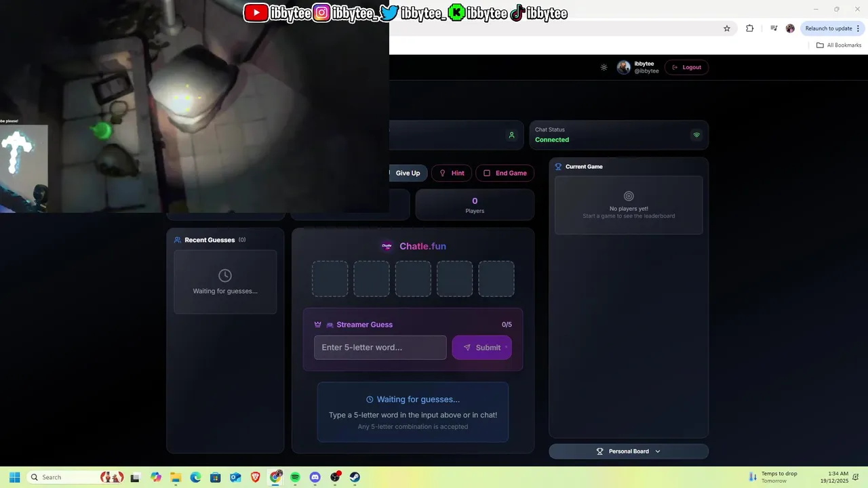Select the third letter tile
This screenshot has width=868, height=488.
pyautogui.click(x=413, y=279)
